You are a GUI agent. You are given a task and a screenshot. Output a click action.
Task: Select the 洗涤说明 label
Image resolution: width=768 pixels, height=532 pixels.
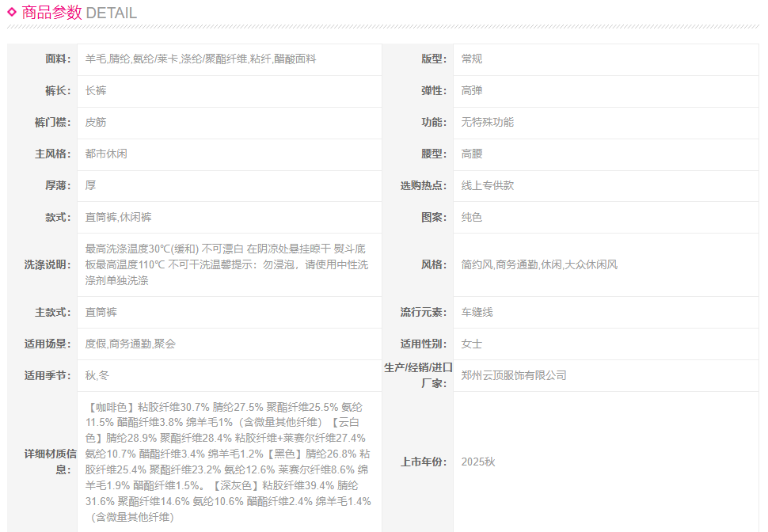(48, 265)
